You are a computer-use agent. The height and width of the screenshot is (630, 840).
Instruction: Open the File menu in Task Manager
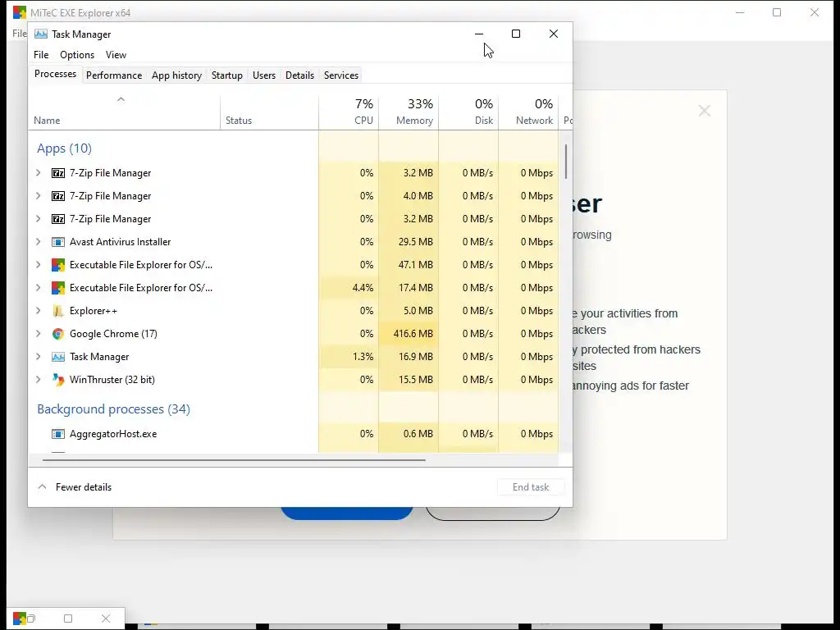click(x=41, y=55)
